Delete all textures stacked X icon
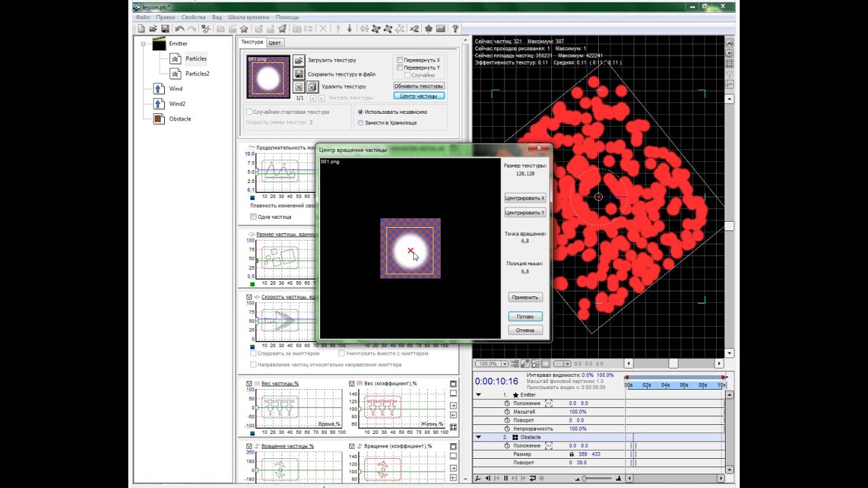The width and height of the screenshot is (868, 488). [312, 87]
